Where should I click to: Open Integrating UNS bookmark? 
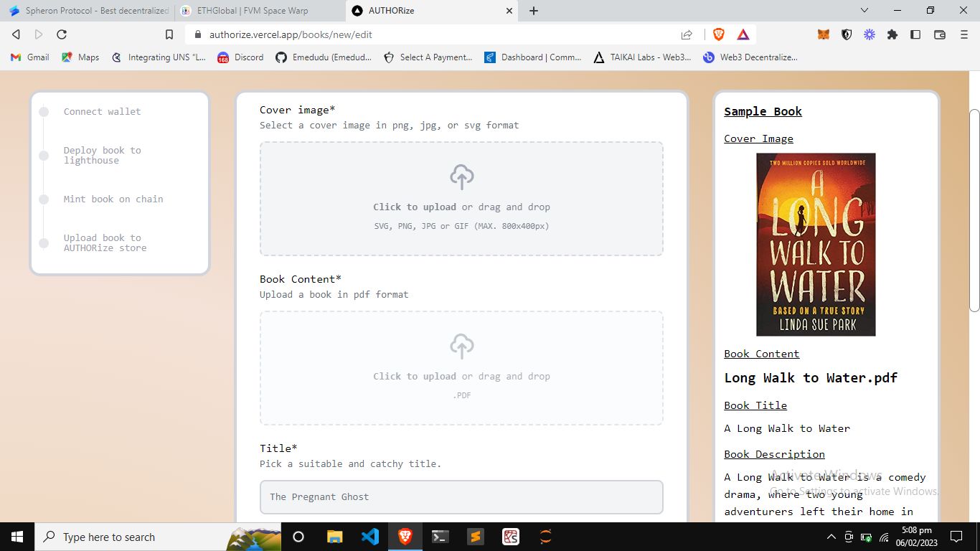[159, 57]
